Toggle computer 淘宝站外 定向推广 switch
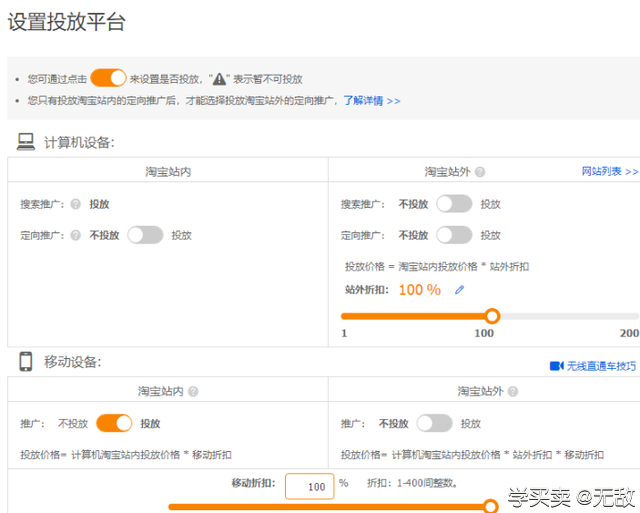This screenshot has height=513, width=640. (x=454, y=235)
